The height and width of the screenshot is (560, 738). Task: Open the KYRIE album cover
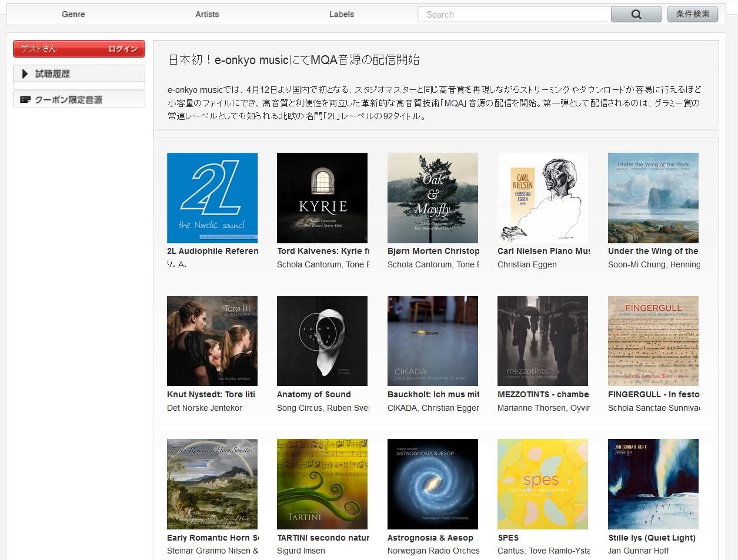(322, 198)
